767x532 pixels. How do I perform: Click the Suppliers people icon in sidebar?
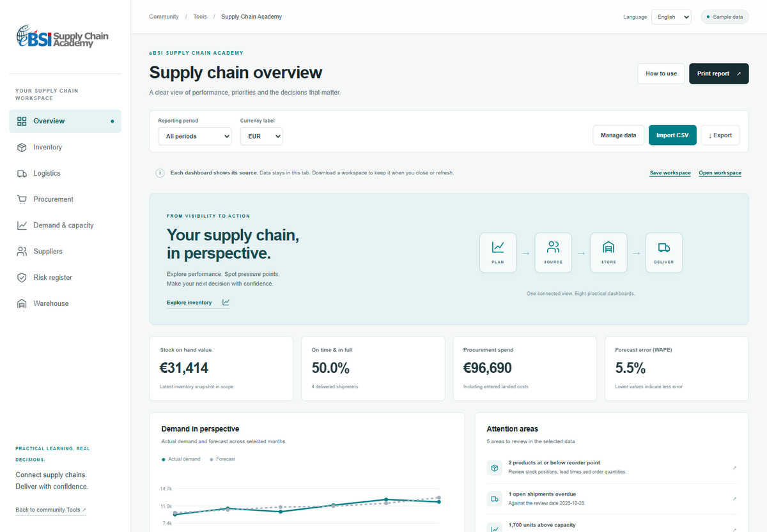(22, 252)
